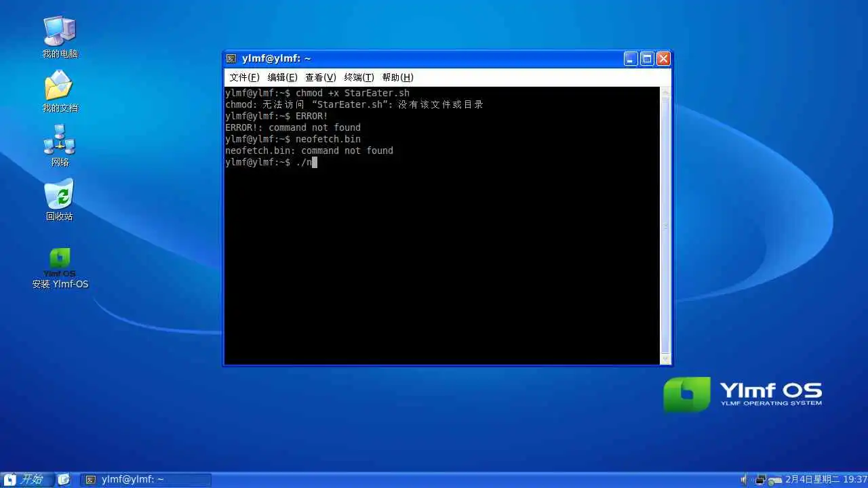
Task: Click the volume speaker icon in the tray
Action: (745, 479)
